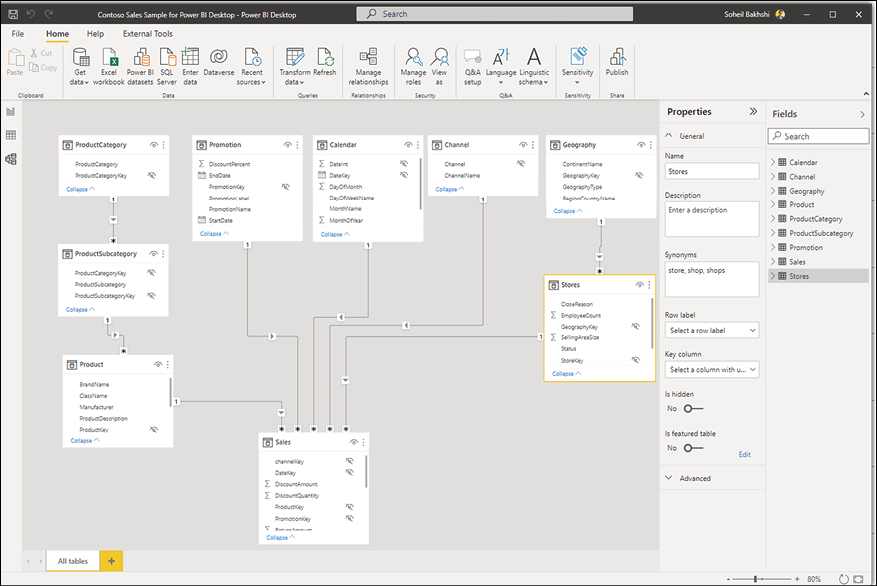Refresh the data model
This screenshot has width=877, height=586.
pyautogui.click(x=324, y=62)
